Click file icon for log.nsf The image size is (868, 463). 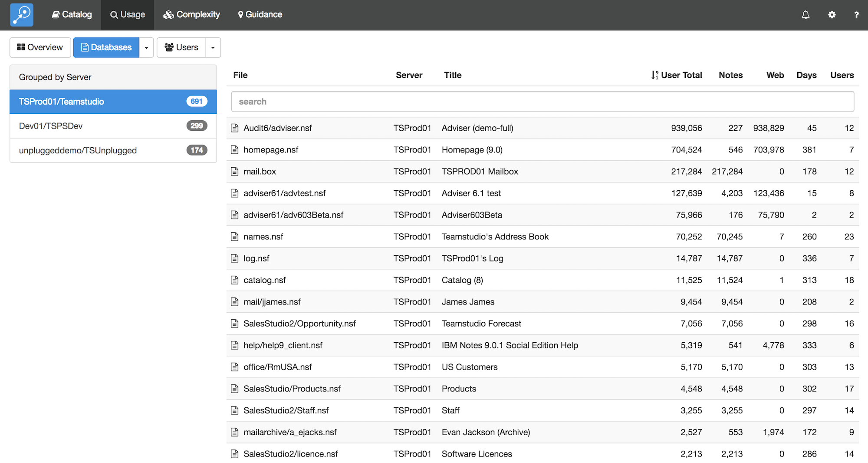tap(235, 258)
